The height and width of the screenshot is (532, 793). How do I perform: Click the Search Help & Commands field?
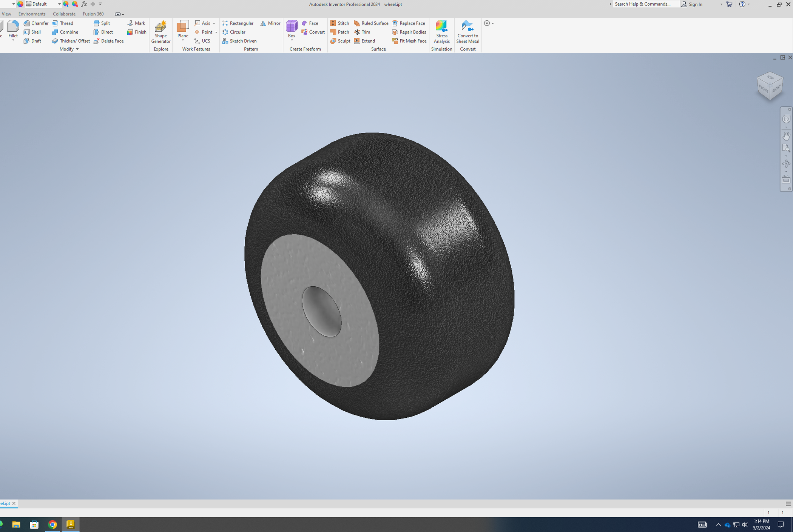pos(645,4)
